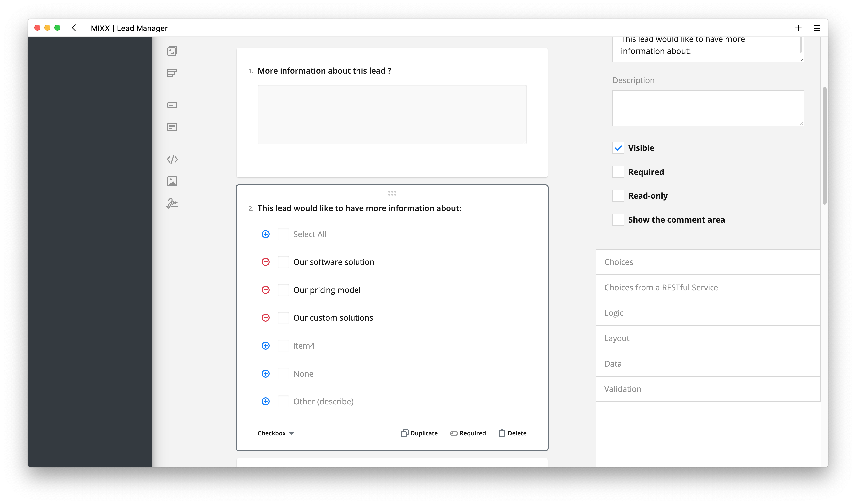Select the image picker toolbox icon
This screenshot has width=856, height=504.
[172, 51]
